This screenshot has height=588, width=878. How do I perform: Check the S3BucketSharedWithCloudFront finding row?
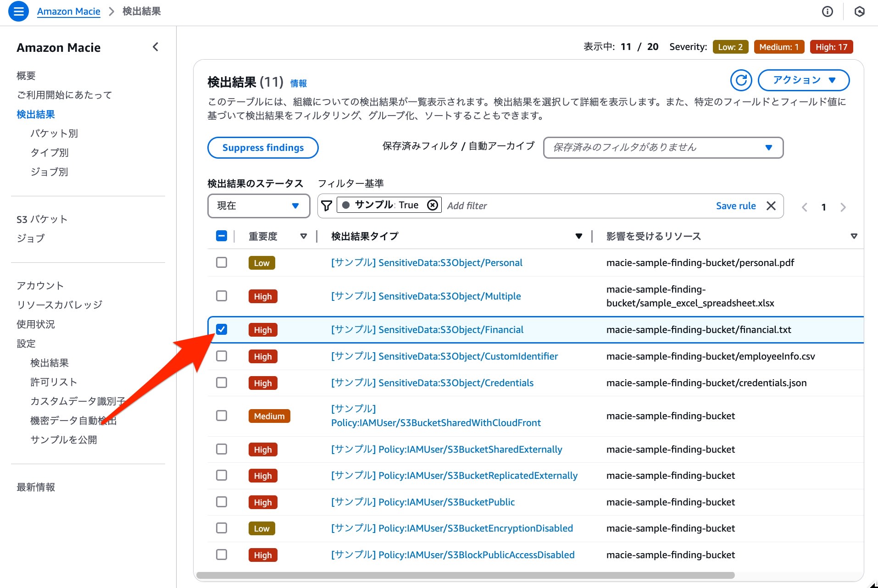(222, 416)
